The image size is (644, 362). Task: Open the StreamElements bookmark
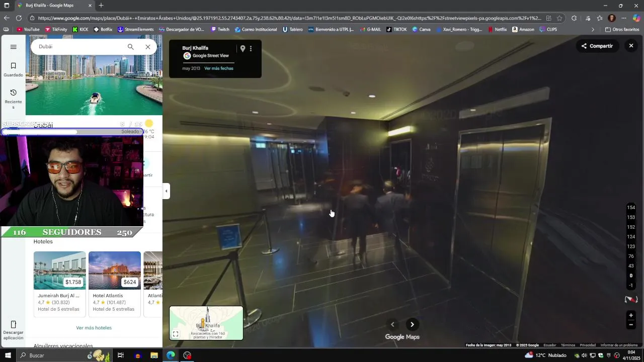[x=136, y=30]
